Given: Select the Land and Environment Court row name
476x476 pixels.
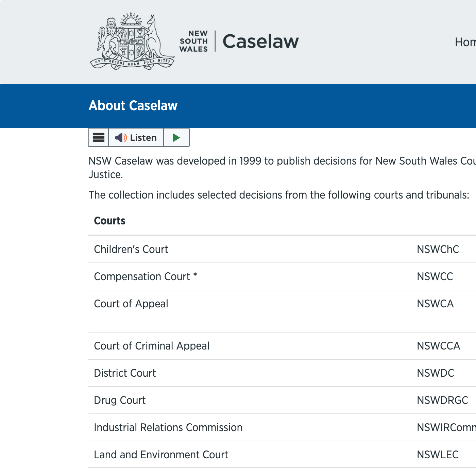Looking at the screenshot, I should [x=161, y=455].
